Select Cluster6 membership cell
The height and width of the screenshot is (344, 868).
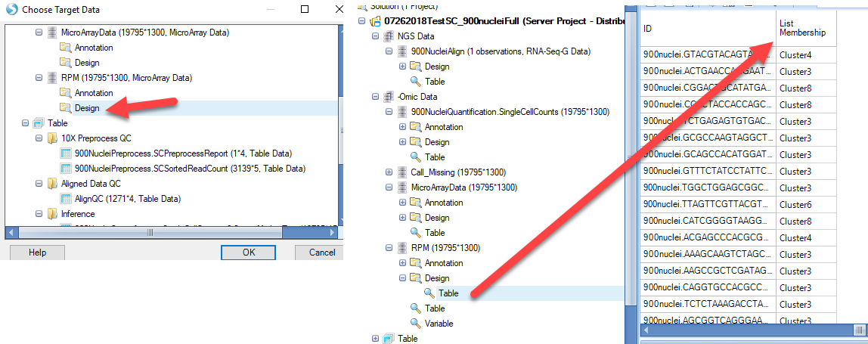(806, 204)
